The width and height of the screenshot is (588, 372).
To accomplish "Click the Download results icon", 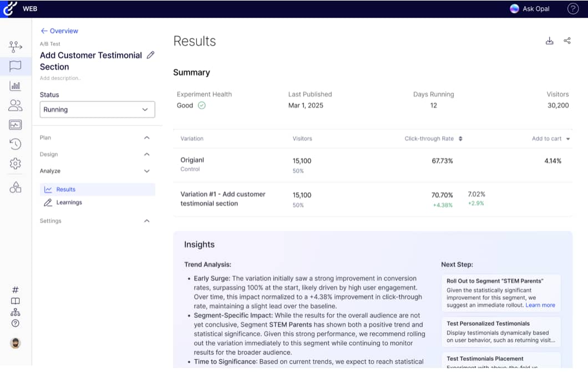I will (549, 41).
